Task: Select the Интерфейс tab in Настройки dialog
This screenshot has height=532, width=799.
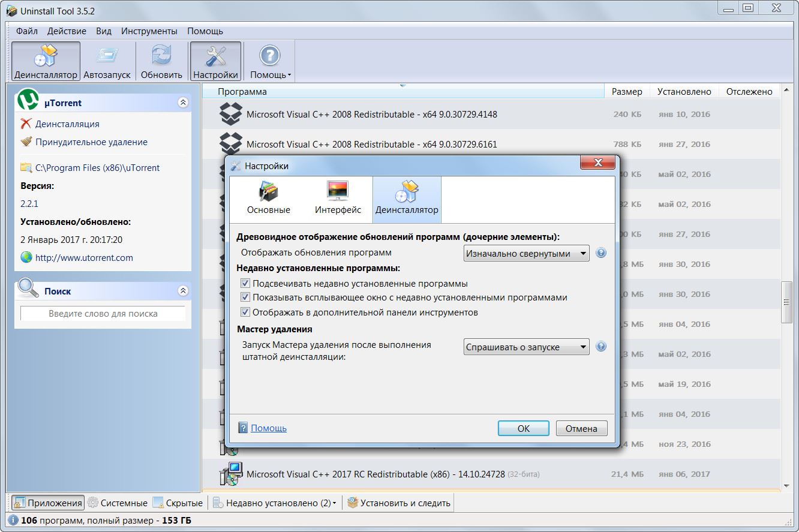Action: [338, 199]
